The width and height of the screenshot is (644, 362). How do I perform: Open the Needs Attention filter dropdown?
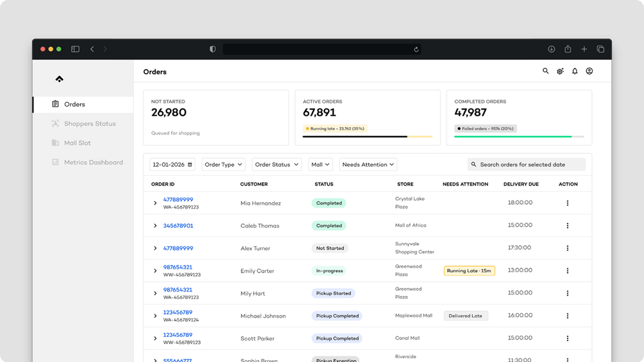[368, 165]
